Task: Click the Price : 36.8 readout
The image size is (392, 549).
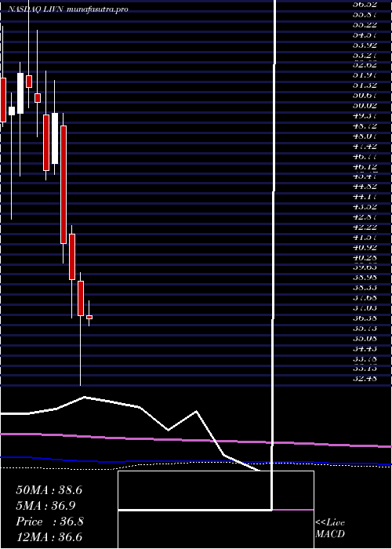Action: (x=49, y=522)
